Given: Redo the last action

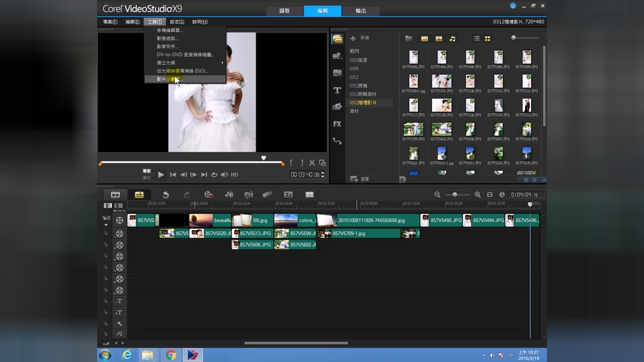Looking at the screenshot, I should point(187,195).
